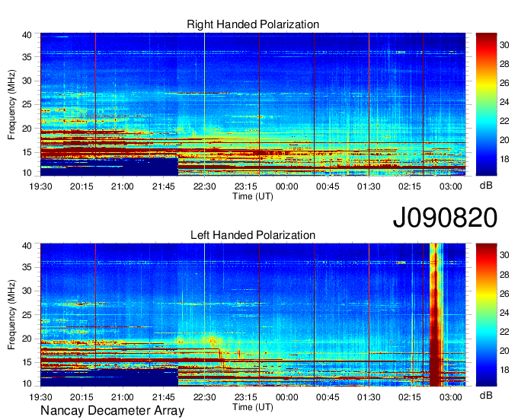Click the "24" label on left-handed color bar
The height and width of the screenshot is (420, 518).
[x=504, y=313]
